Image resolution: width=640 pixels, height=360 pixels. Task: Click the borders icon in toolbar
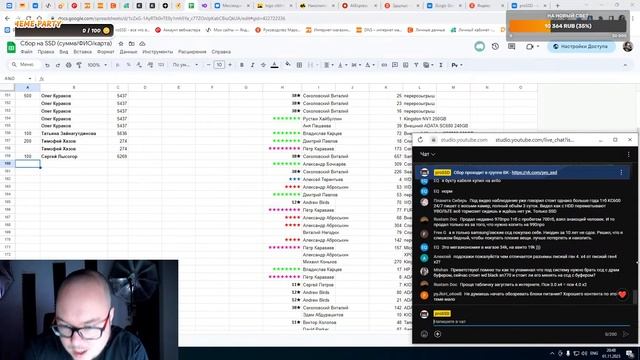tap(299, 65)
